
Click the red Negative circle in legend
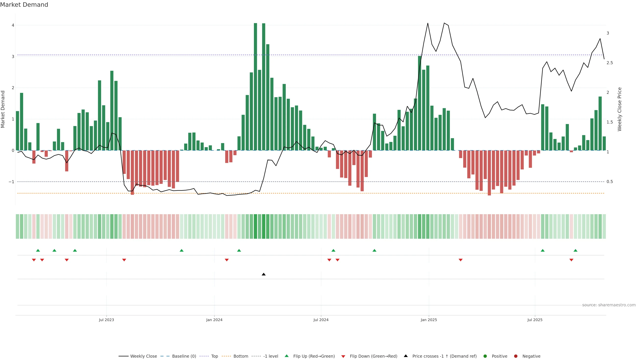516,356
